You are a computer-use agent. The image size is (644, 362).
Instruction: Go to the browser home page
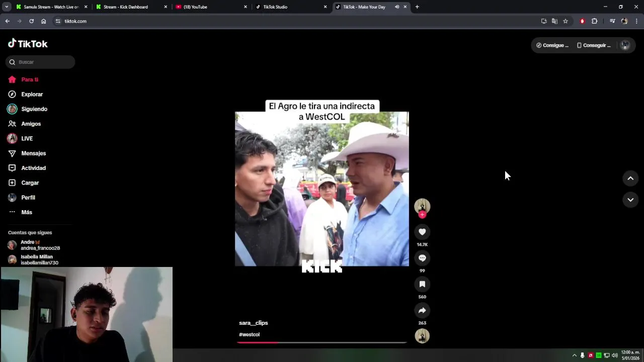(x=43, y=21)
